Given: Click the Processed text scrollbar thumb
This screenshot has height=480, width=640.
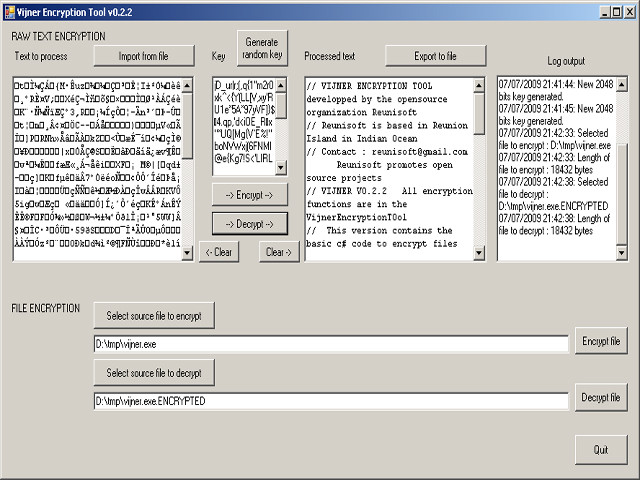Looking at the screenshot, I should tap(479, 113).
